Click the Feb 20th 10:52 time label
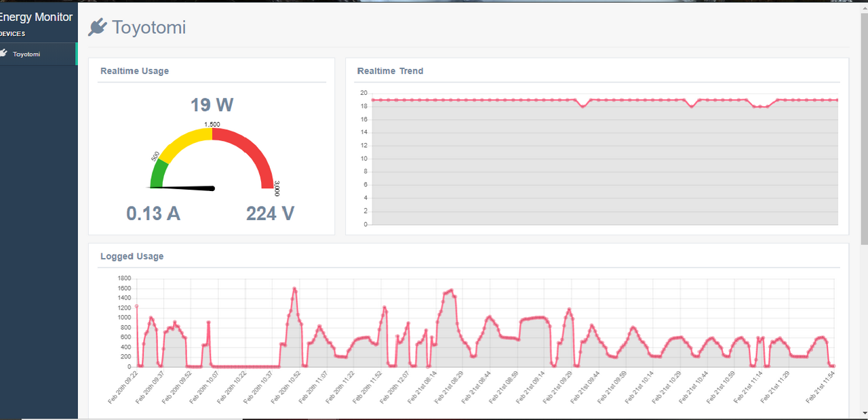The image size is (868, 420). tap(285, 387)
